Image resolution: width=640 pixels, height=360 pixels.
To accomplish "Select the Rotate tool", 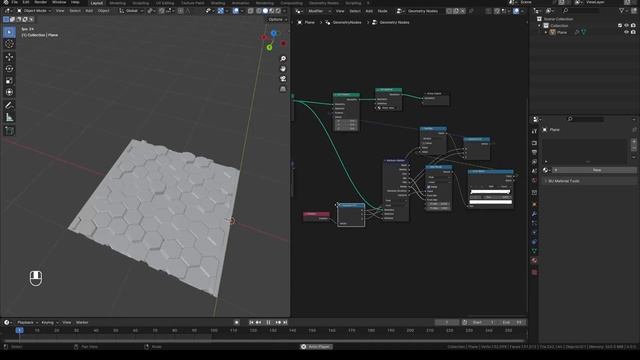I will [x=9, y=69].
